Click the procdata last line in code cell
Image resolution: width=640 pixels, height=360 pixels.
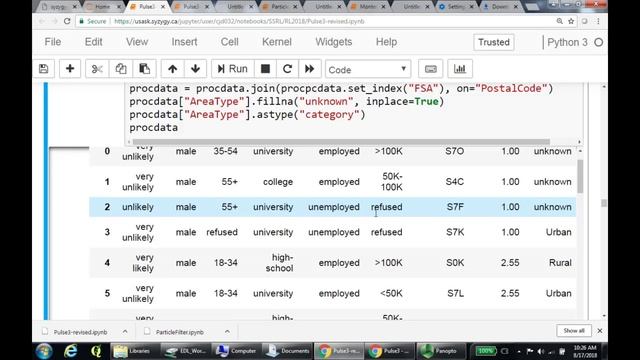153,128
